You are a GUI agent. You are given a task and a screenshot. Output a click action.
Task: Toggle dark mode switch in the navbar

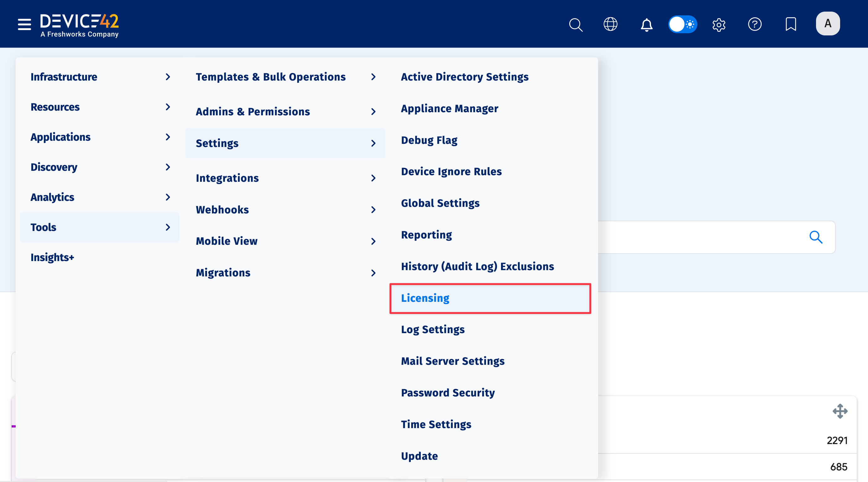tap(682, 24)
